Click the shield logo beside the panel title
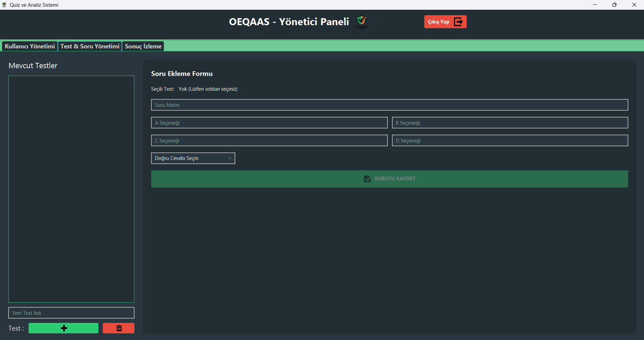Screen dimensions: 644x340 (x=361, y=22)
